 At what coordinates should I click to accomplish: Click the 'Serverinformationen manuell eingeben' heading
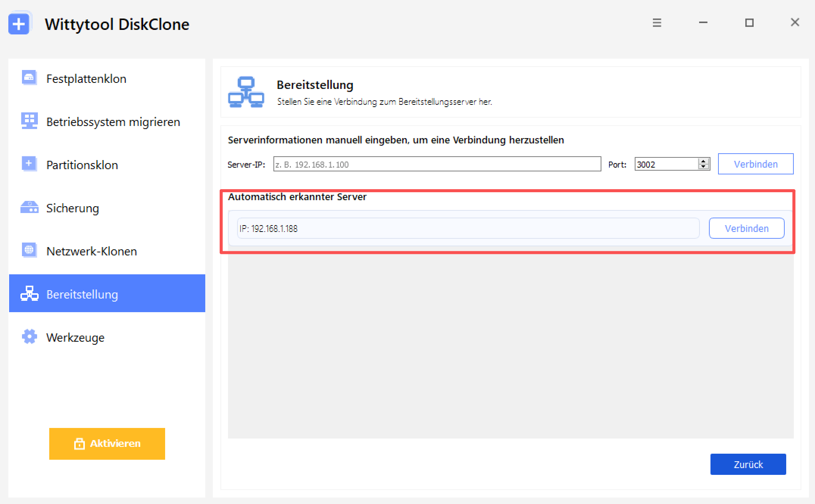[x=396, y=140]
